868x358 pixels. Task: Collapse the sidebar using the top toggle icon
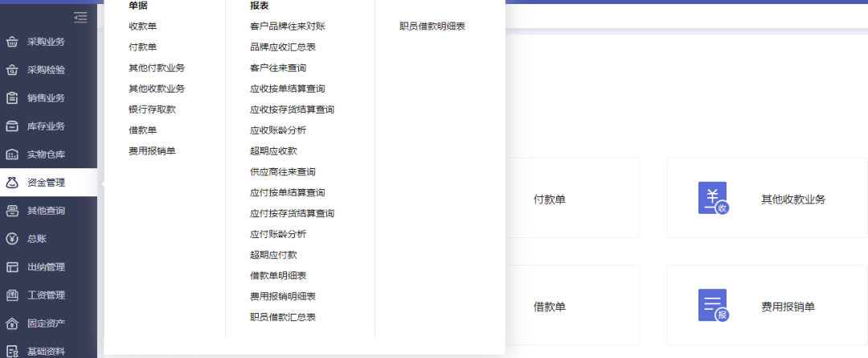(80, 17)
